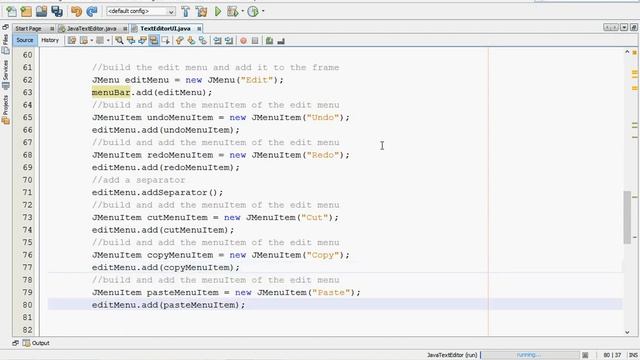Open the Projects side panel
640x360 pixels.
coord(5,109)
